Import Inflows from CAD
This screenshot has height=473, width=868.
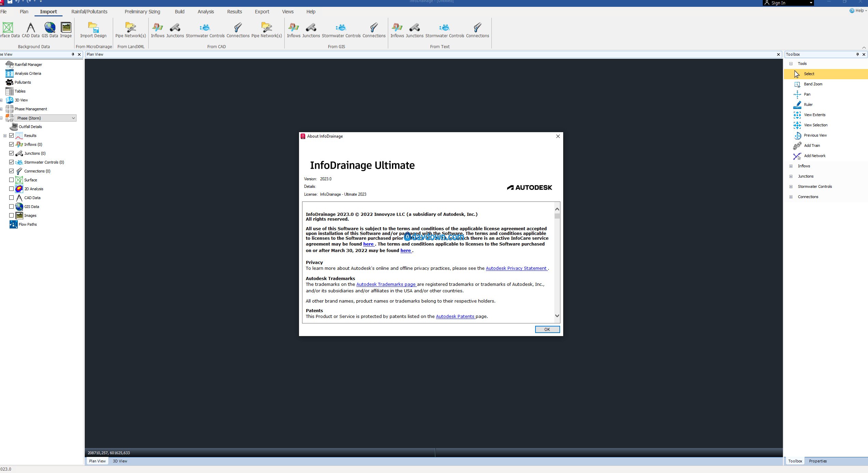[158, 30]
